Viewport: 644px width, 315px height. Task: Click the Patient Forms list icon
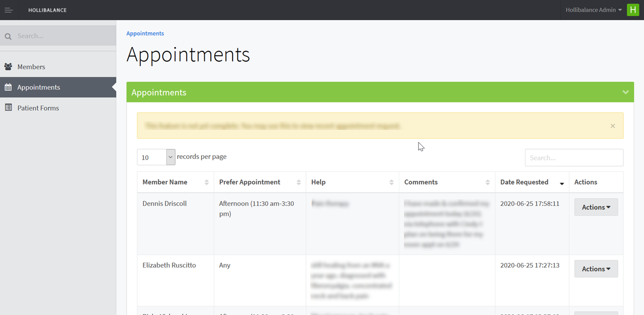[x=8, y=108]
